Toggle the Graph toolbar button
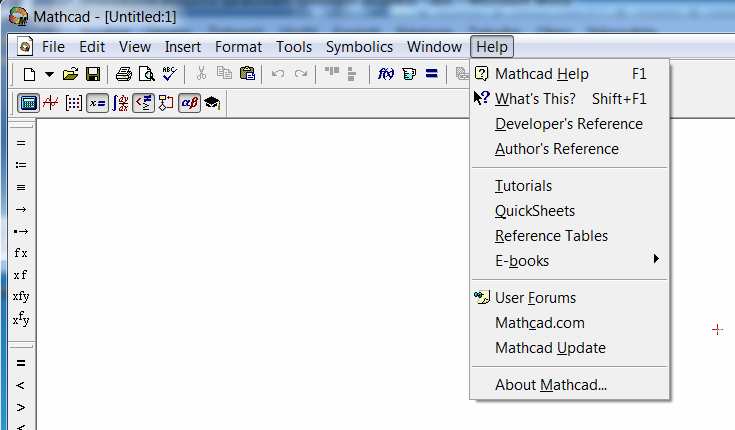 [x=51, y=103]
